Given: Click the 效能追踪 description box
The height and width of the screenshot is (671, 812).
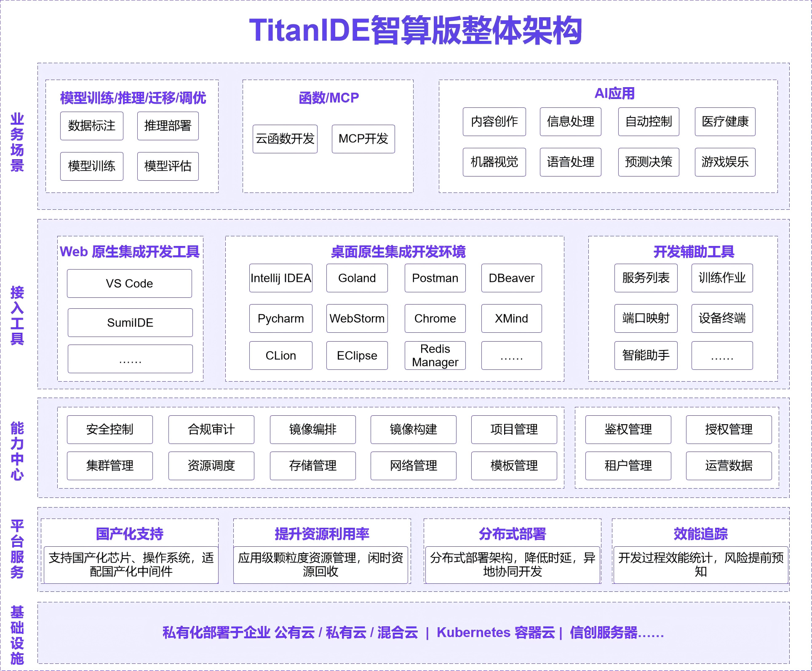Looking at the screenshot, I should (700, 565).
